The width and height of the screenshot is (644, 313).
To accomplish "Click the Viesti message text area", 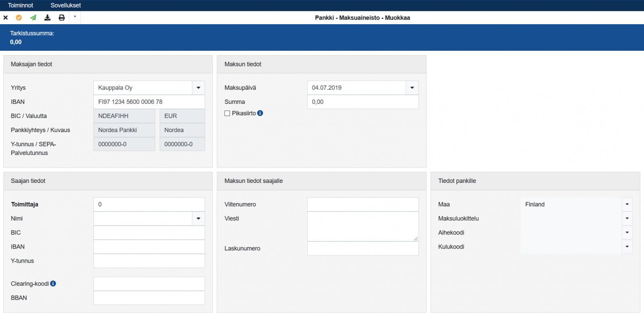I will tap(363, 226).
